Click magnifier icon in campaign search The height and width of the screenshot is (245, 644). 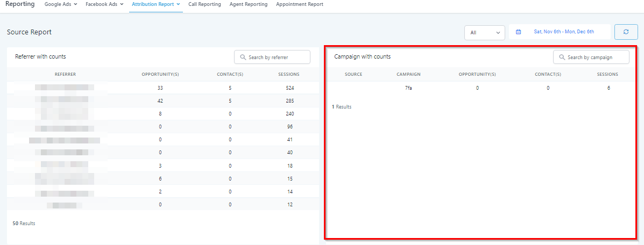coord(562,57)
